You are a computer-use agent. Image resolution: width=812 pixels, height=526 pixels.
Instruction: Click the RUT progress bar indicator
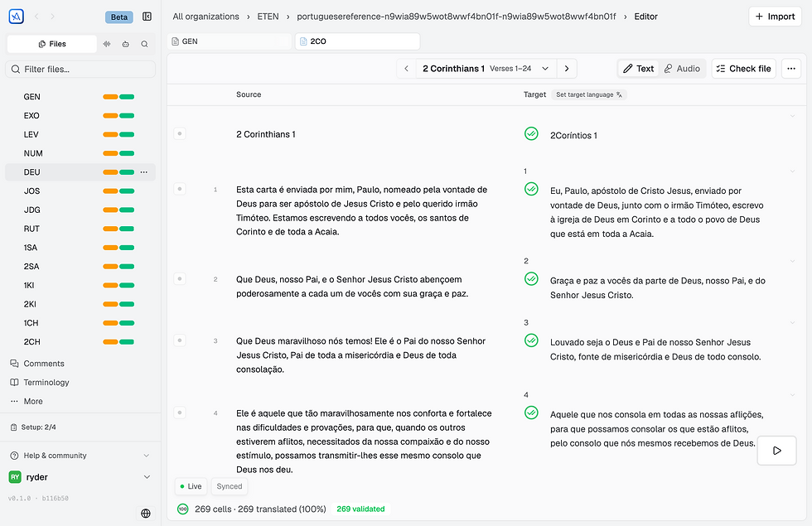tap(118, 229)
